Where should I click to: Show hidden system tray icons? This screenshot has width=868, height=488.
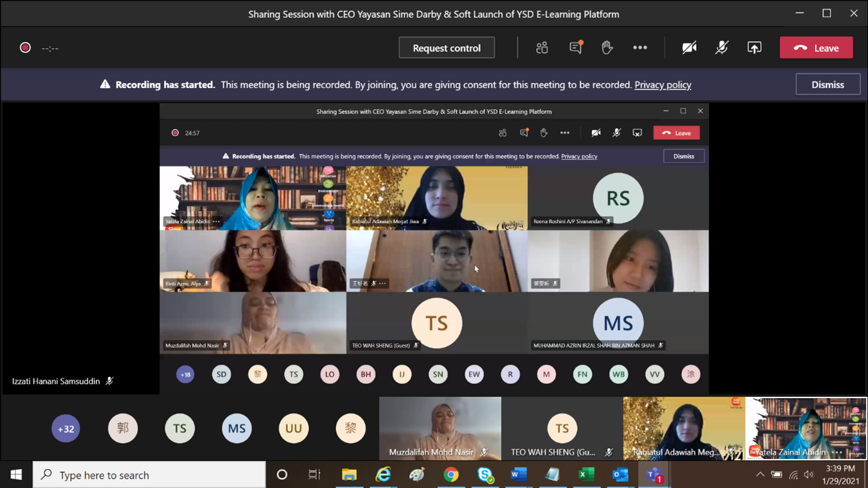point(760,475)
